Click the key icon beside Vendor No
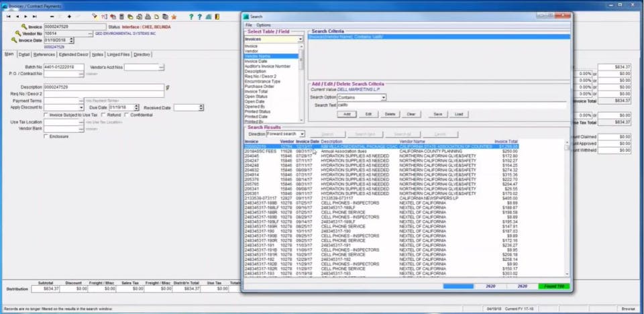 [x=18, y=34]
